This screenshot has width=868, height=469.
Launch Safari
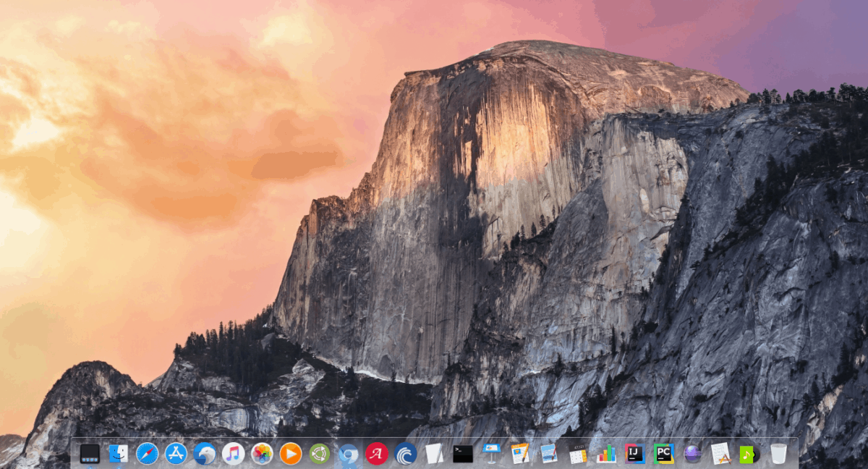click(146, 455)
